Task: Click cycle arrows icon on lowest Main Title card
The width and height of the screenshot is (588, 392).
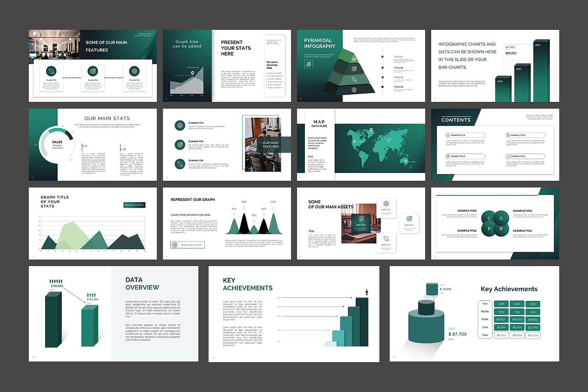Action: pyautogui.click(x=386, y=239)
